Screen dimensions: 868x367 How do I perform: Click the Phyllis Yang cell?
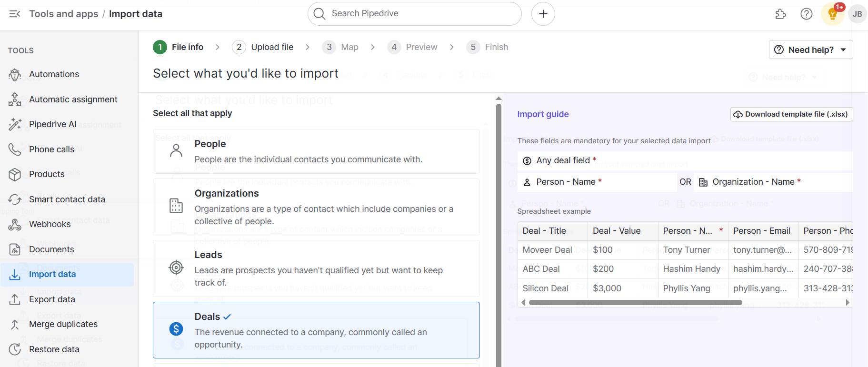(693, 288)
